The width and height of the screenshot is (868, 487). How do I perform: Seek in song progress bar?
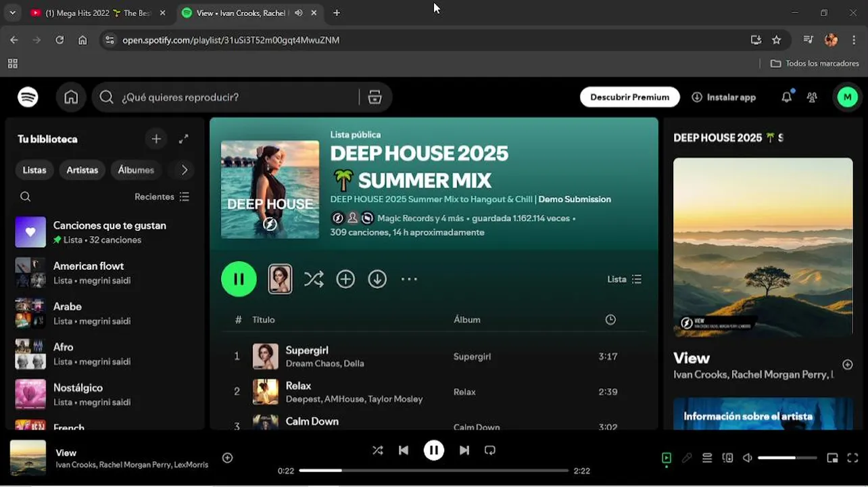pyautogui.click(x=434, y=471)
